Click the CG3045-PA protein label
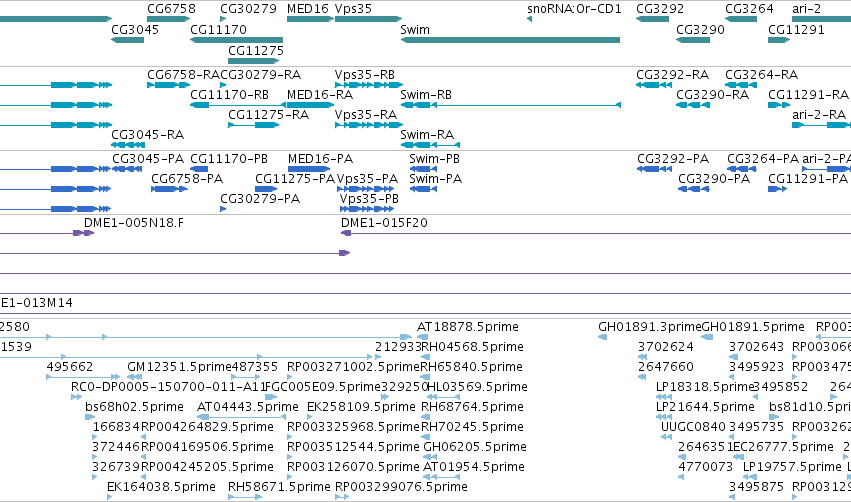Screen dimensions: 851x502 click(x=148, y=158)
